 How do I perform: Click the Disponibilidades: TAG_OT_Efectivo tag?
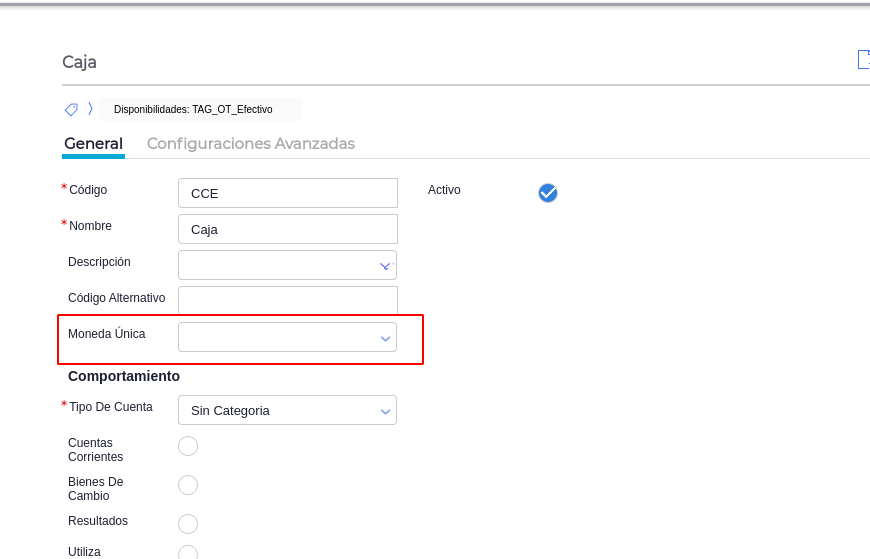[194, 109]
